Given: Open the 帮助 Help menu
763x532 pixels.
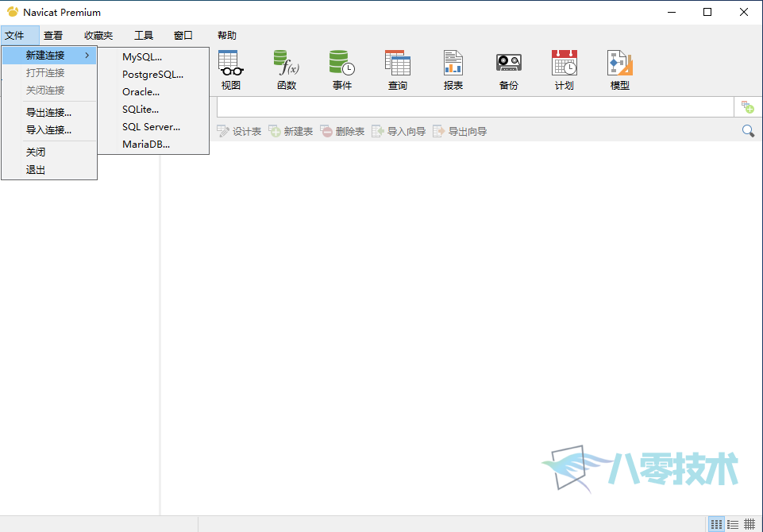Looking at the screenshot, I should coord(227,36).
